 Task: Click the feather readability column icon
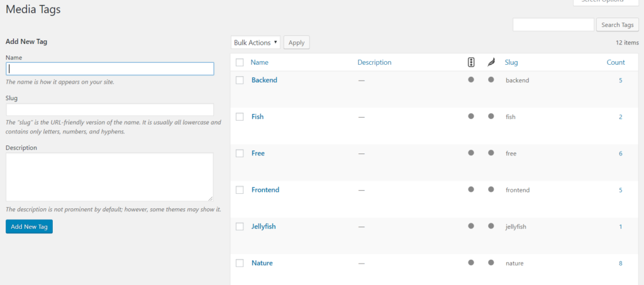click(x=491, y=62)
